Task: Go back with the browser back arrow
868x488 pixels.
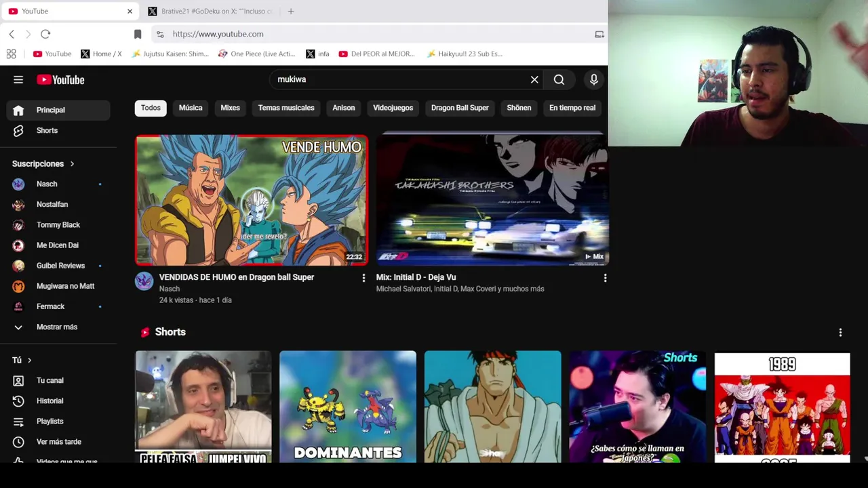Action: (x=12, y=34)
